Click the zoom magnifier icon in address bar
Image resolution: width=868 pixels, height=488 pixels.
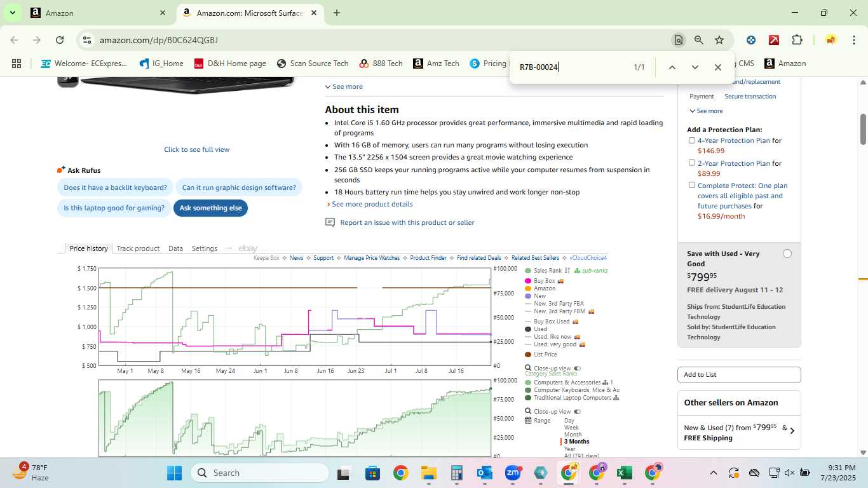pos(699,40)
